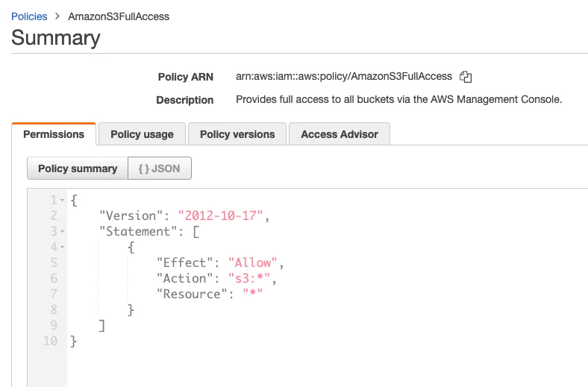Open the Policy versions tab

(237, 134)
